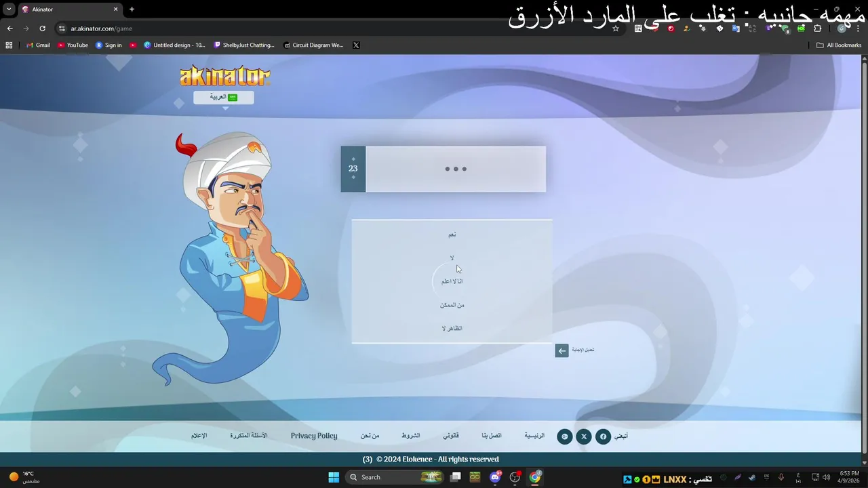This screenshot has height=488, width=868.
Task: Click the back arrow to correct answer
Action: pyautogui.click(x=561, y=350)
